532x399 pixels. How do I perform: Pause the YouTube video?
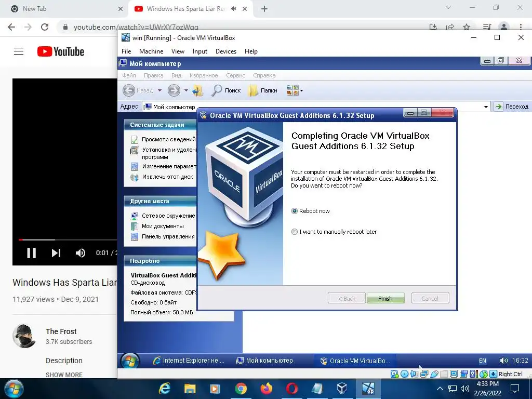point(32,253)
